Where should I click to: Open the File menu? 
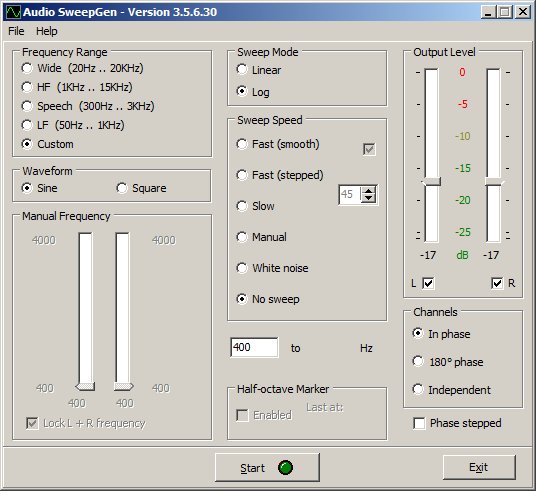16,31
